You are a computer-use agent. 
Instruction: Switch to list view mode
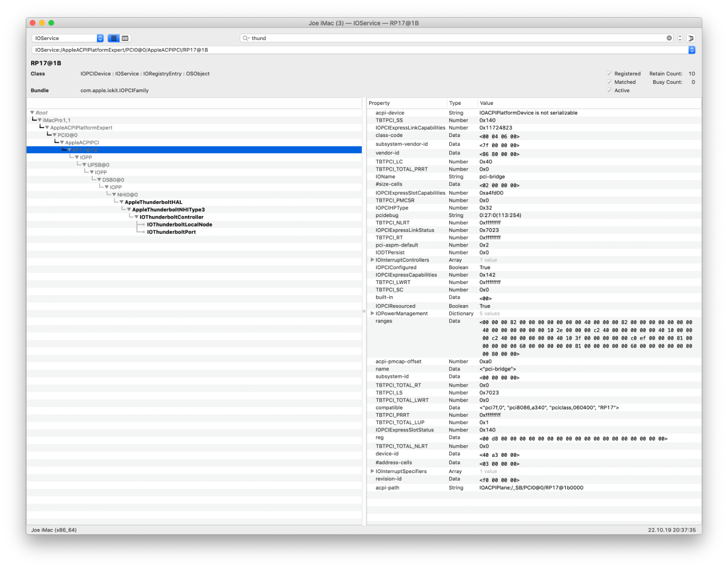(x=114, y=38)
